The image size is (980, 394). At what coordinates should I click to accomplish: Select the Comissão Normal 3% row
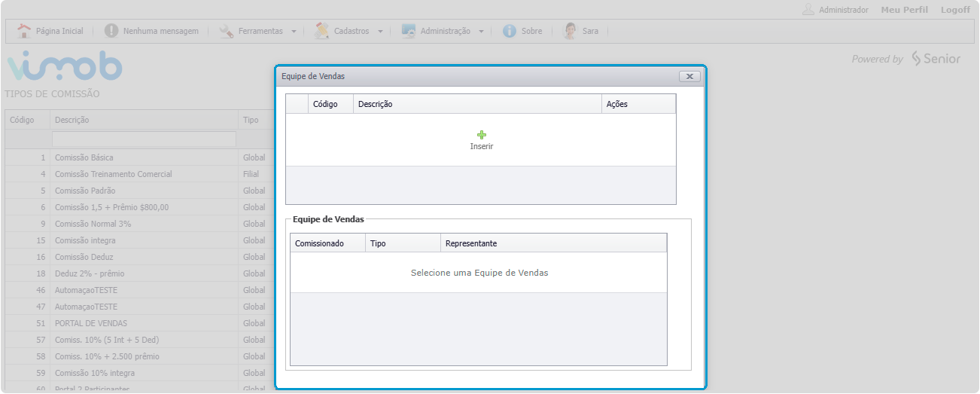tap(140, 224)
